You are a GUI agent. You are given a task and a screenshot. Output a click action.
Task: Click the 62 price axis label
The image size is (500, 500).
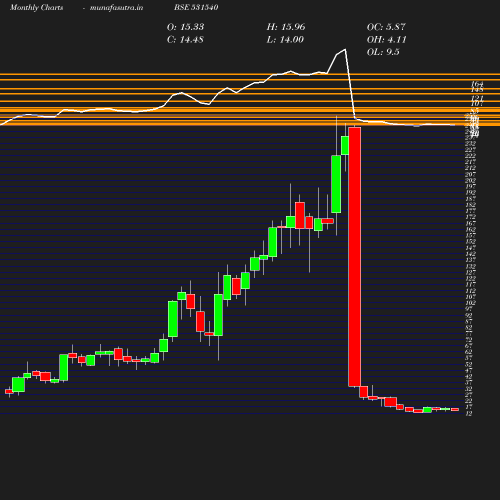tap(469, 352)
